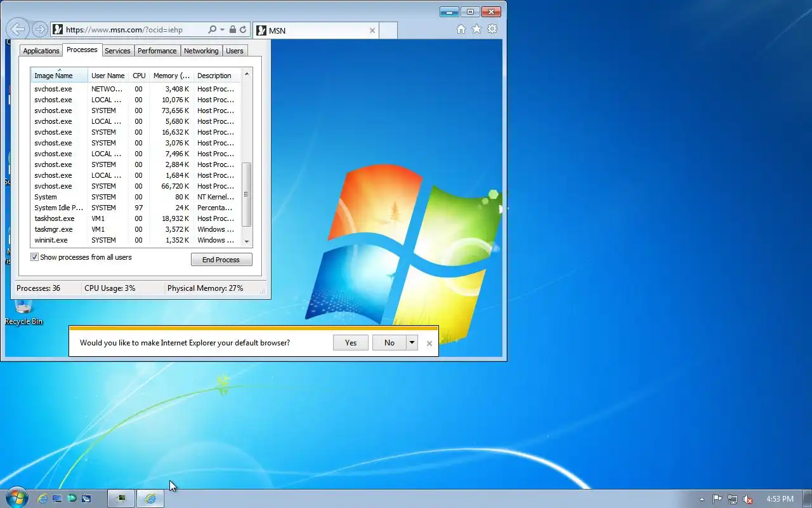Click the Switch windows quick launch icon
The height and width of the screenshot is (508, 812).
(x=86, y=498)
